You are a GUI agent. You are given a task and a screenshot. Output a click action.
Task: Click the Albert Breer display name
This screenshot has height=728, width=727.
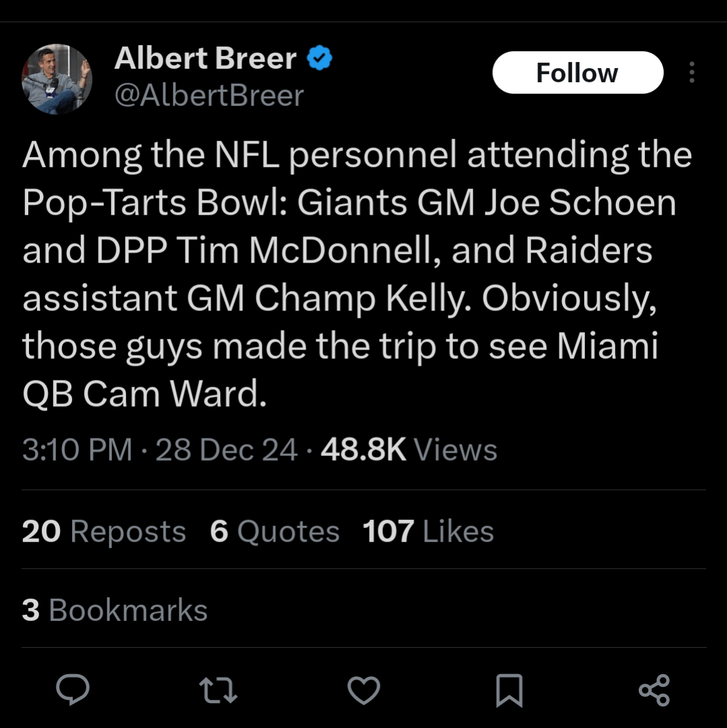pos(205,59)
